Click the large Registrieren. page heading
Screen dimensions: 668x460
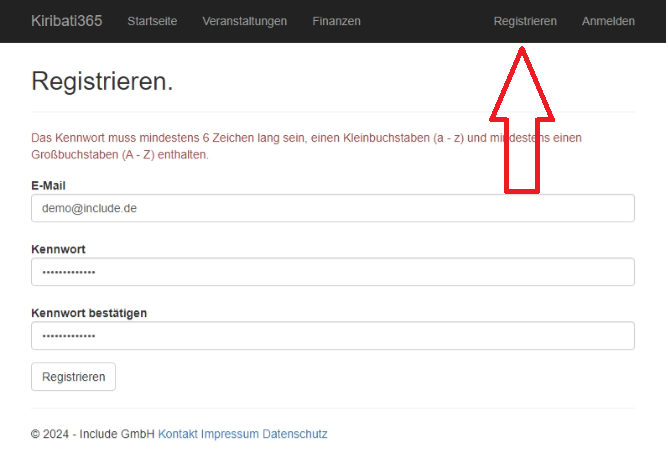tap(102, 82)
